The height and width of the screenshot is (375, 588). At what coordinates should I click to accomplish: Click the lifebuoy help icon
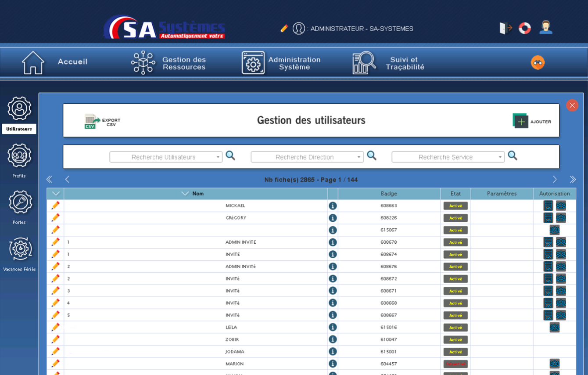coord(525,28)
